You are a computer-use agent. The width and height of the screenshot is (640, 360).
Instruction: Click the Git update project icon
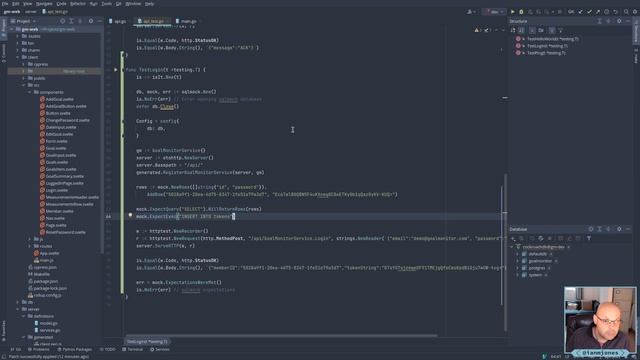point(580,12)
